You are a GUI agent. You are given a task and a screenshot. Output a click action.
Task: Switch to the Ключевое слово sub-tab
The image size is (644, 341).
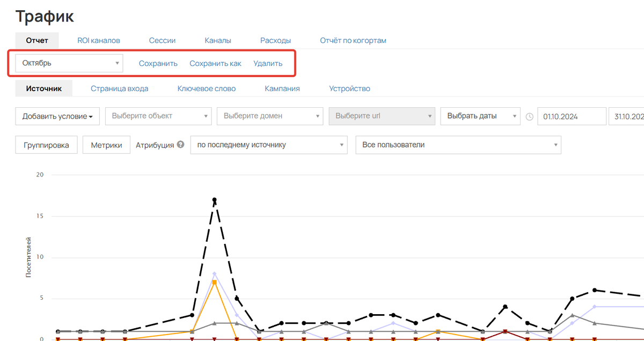pyautogui.click(x=206, y=89)
